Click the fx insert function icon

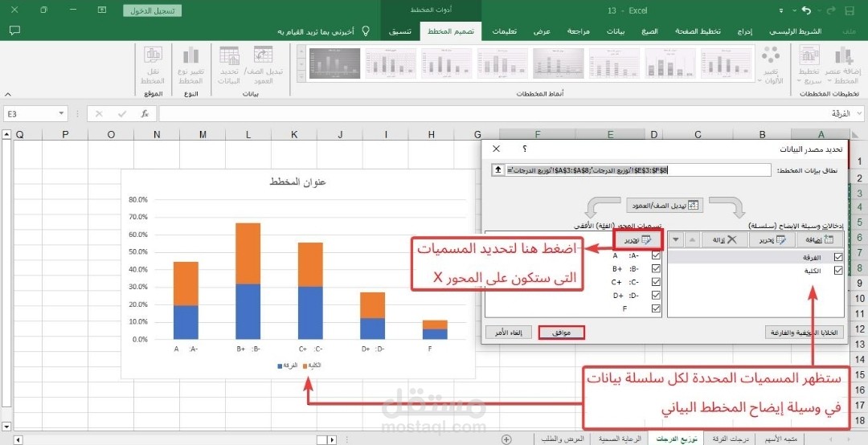point(145,113)
